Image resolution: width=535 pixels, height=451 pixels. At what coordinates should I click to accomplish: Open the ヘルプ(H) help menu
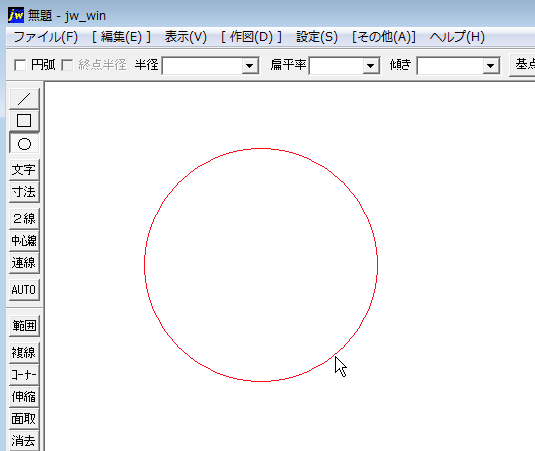(457, 37)
